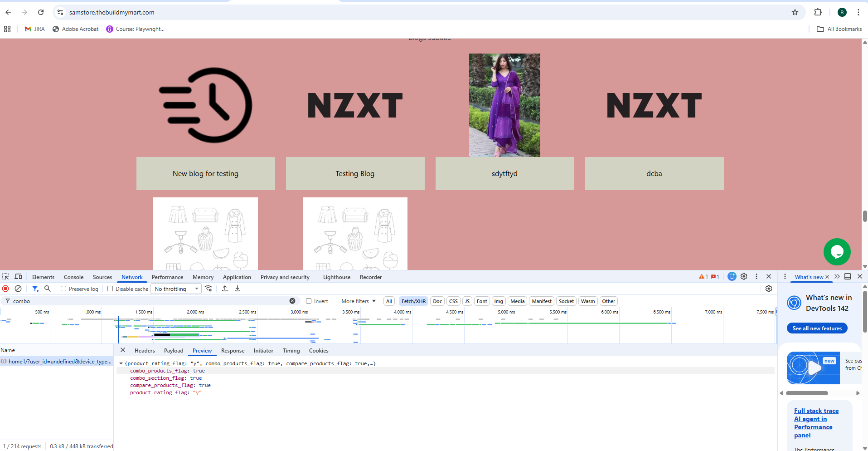The height and width of the screenshot is (451, 868).
Task: Open the More filters dropdown
Action: coord(359,301)
